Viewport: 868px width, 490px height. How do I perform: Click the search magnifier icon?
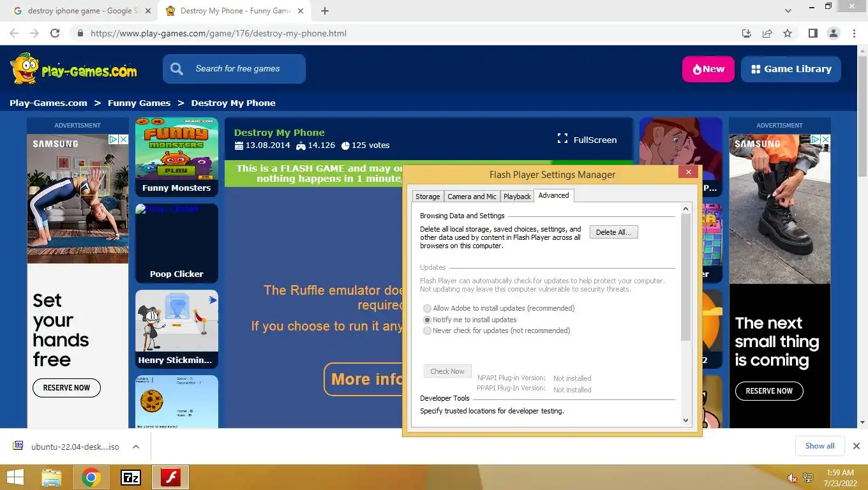(177, 69)
